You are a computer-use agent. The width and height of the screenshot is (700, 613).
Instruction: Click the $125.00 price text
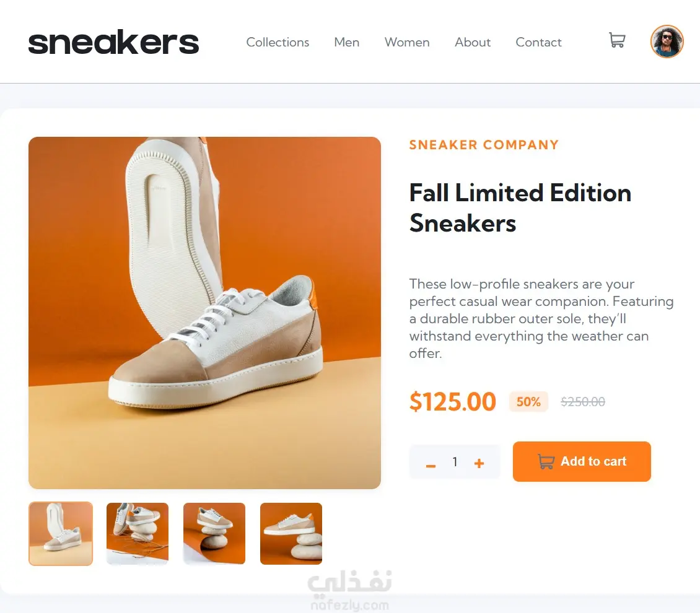[x=453, y=401]
